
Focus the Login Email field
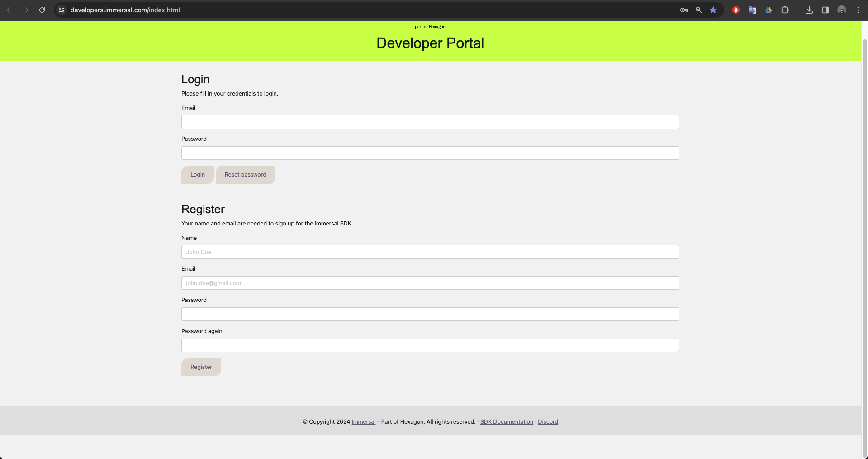[x=430, y=122]
